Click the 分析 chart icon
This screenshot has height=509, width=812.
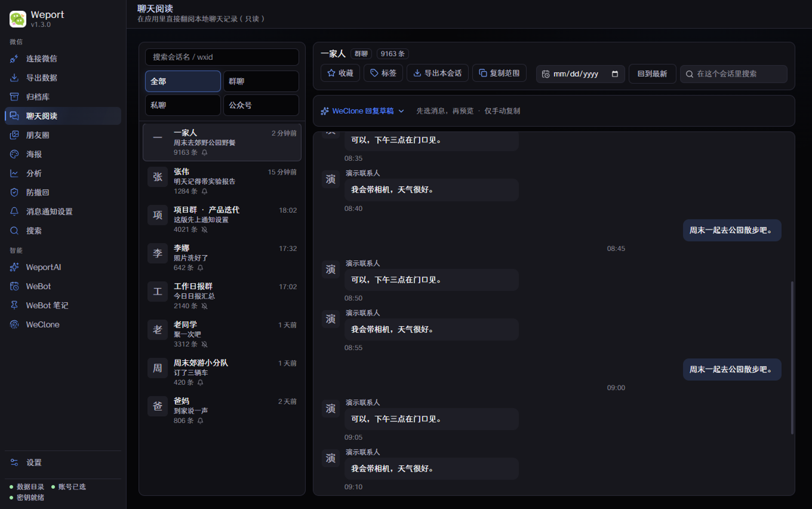pyautogui.click(x=14, y=173)
